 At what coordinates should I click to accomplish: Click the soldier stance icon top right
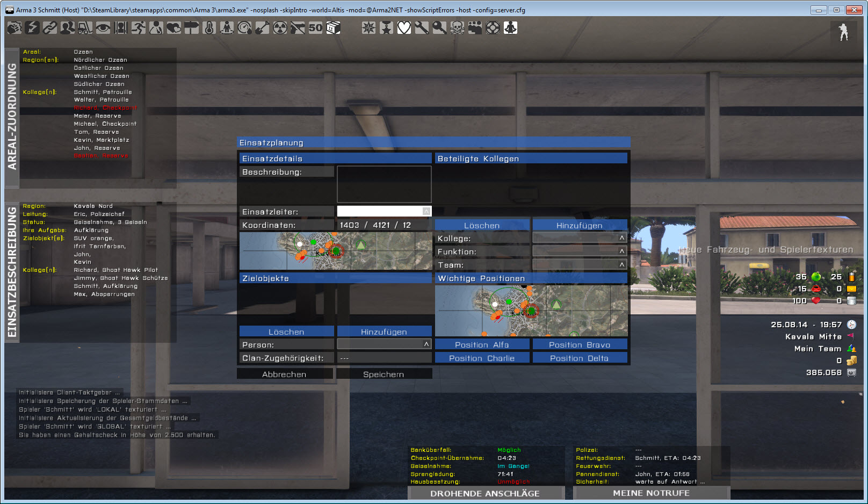[844, 32]
